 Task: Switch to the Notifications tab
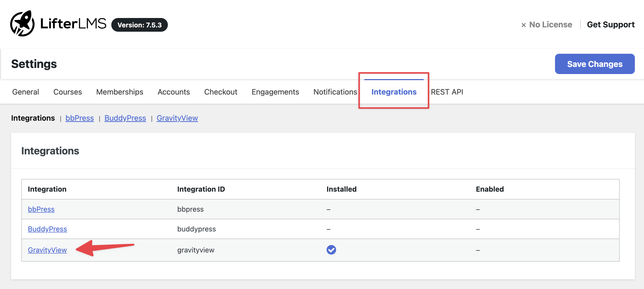click(x=335, y=92)
